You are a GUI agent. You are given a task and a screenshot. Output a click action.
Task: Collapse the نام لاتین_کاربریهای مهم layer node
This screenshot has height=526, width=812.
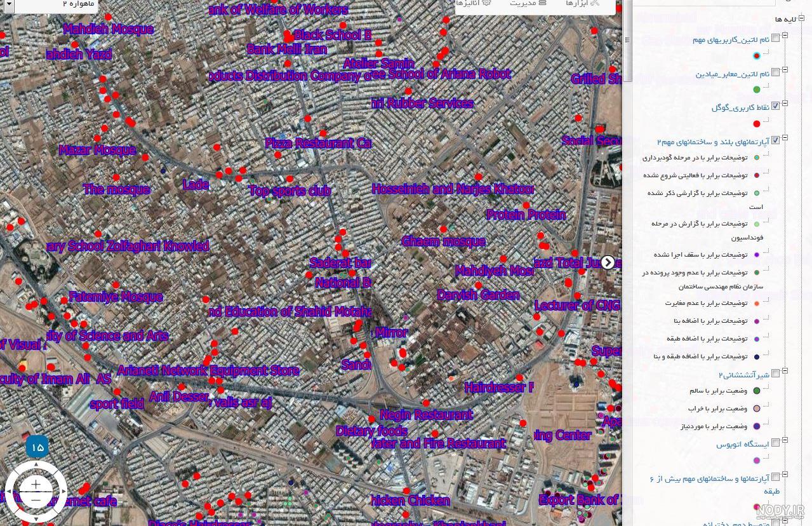pyautogui.click(x=785, y=36)
